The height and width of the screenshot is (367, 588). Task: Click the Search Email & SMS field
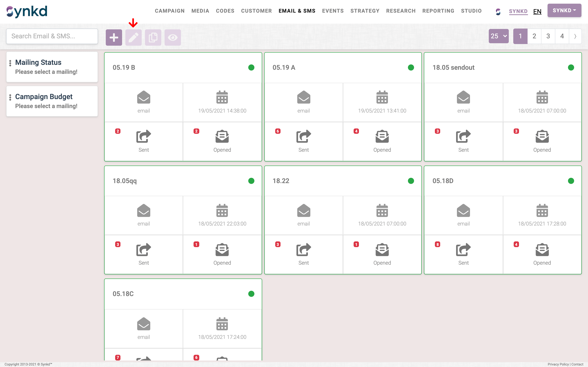pyautogui.click(x=52, y=36)
